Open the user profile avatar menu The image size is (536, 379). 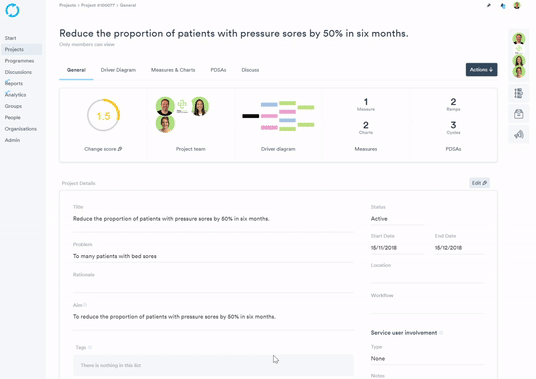pyautogui.click(x=517, y=5)
